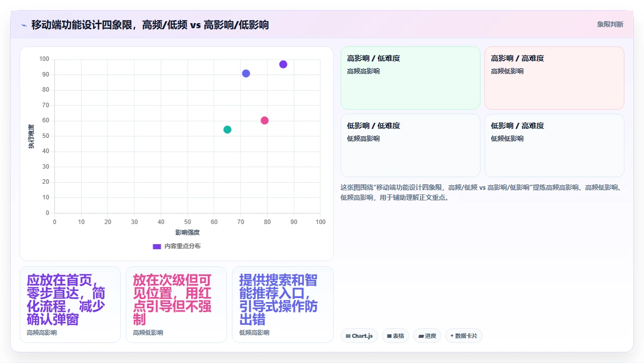Image resolution: width=644 pixels, height=363 pixels.
Task: Select the 数据卡片 tag chip
Action: click(464, 336)
